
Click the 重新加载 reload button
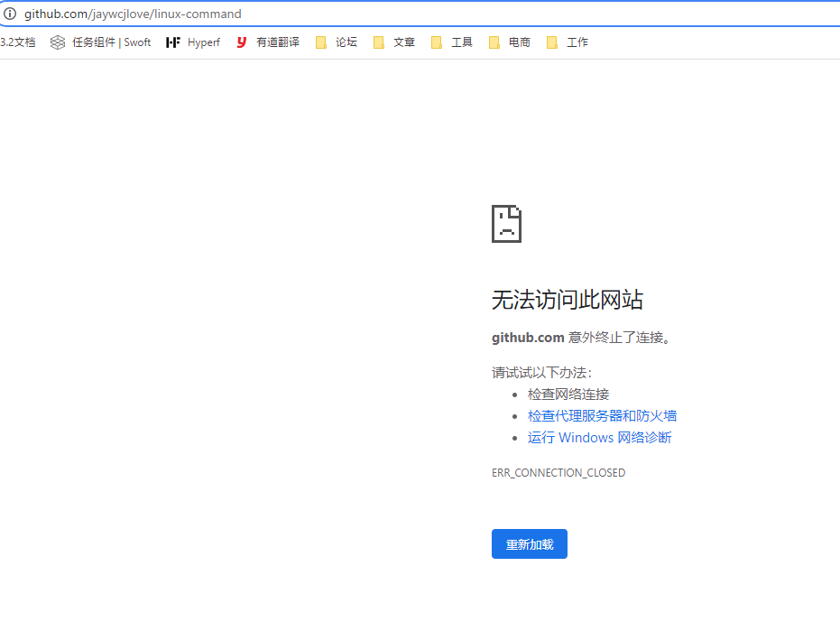tap(530, 544)
